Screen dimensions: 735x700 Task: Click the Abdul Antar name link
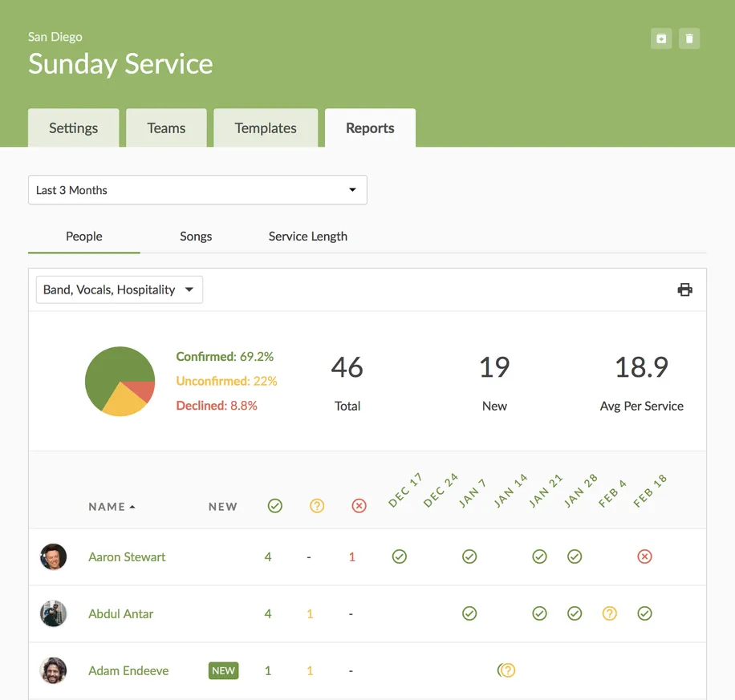coord(120,614)
